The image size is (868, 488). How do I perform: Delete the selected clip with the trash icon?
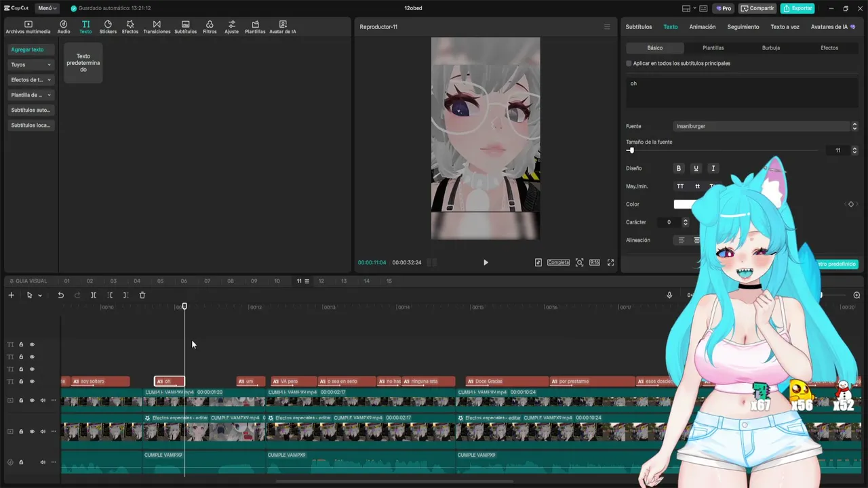point(142,295)
